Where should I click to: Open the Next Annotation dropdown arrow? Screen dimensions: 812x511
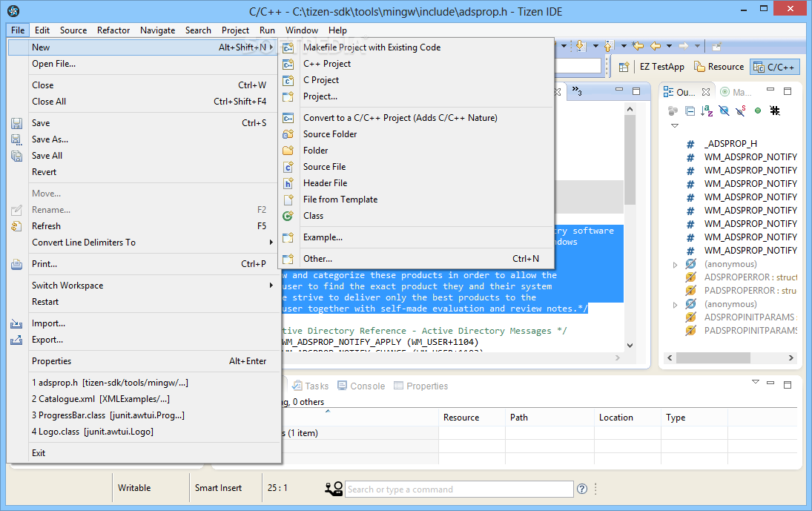click(595, 46)
